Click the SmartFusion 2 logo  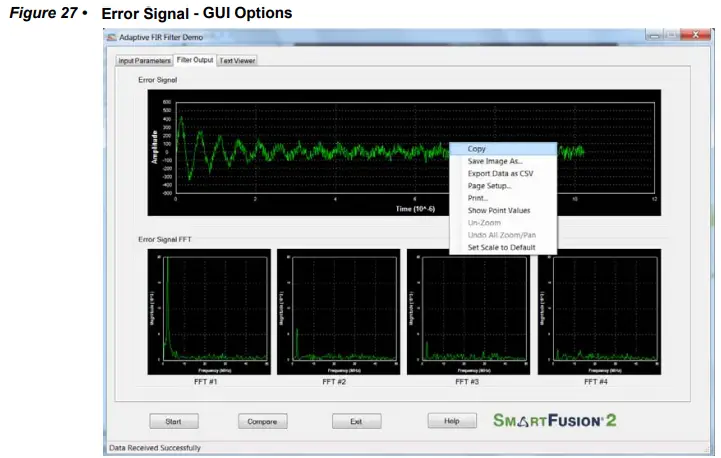coord(555,420)
